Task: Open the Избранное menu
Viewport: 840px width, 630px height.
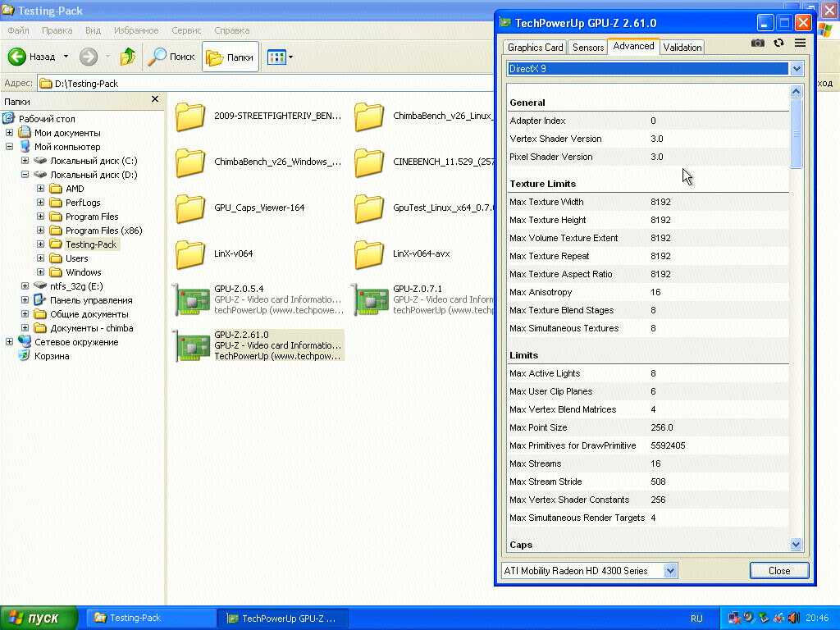Action: click(x=136, y=30)
